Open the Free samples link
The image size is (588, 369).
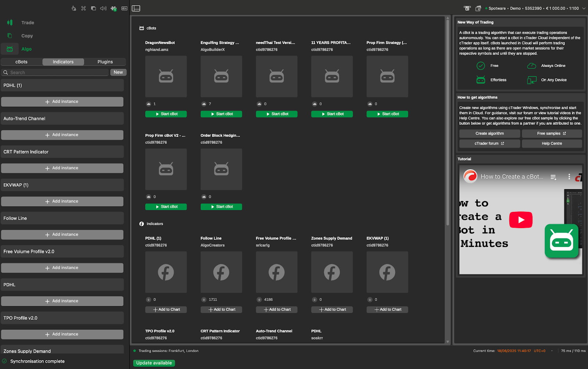pyautogui.click(x=552, y=134)
